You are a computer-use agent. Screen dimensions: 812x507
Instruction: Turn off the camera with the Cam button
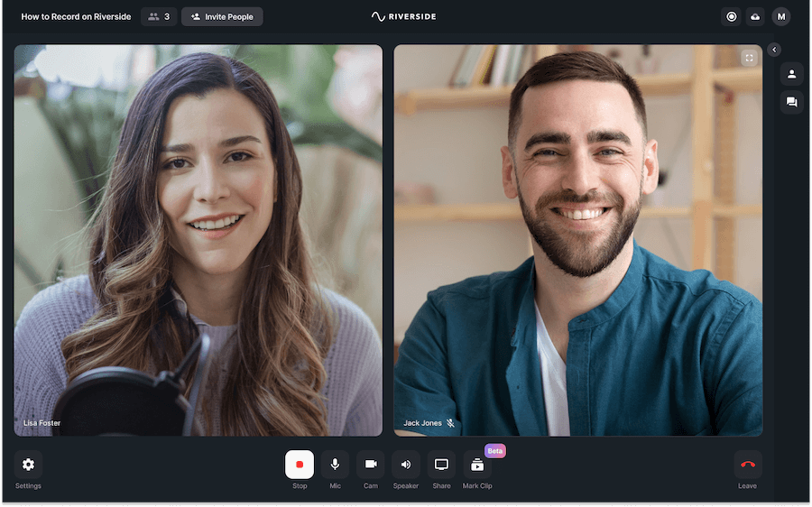(371, 464)
